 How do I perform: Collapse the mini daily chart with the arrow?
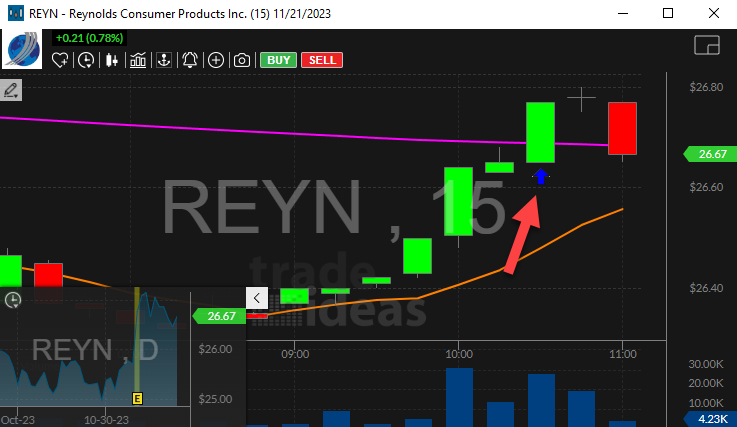pos(256,297)
